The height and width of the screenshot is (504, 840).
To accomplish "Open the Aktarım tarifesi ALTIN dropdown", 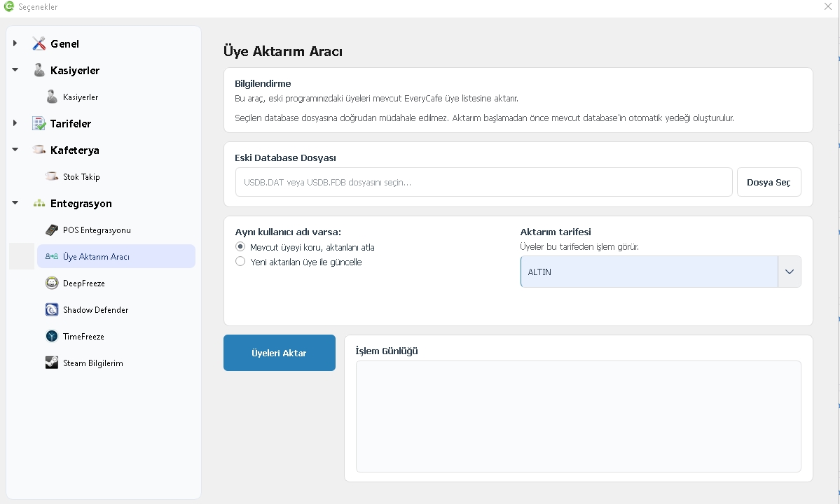I will (661, 272).
